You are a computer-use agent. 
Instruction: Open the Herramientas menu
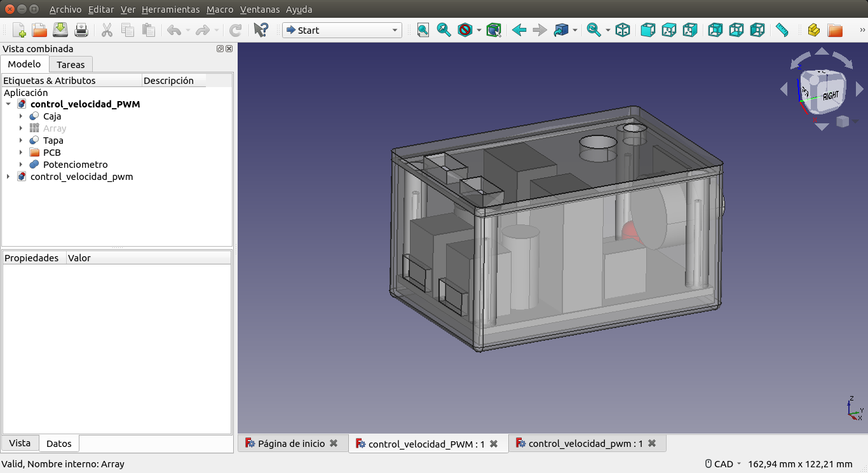point(170,10)
